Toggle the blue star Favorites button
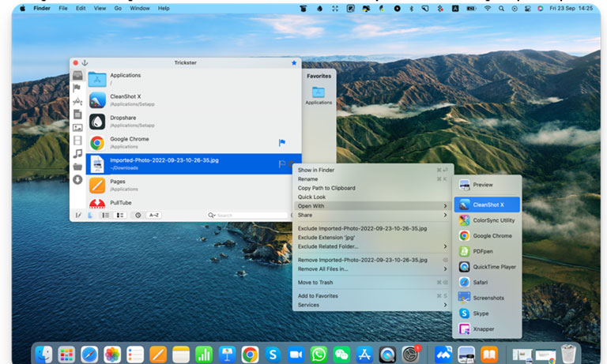Screen dimensions: 607x364 [294, 62]
